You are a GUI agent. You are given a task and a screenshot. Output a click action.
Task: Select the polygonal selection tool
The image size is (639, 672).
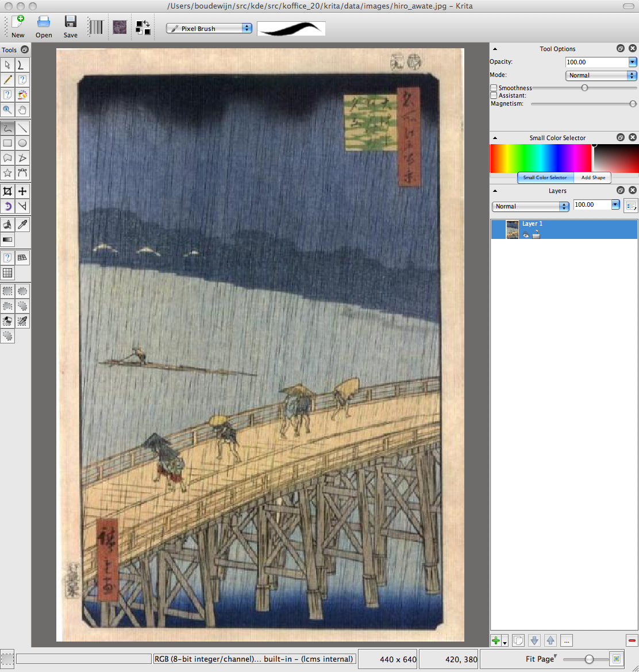click(7, 307)
